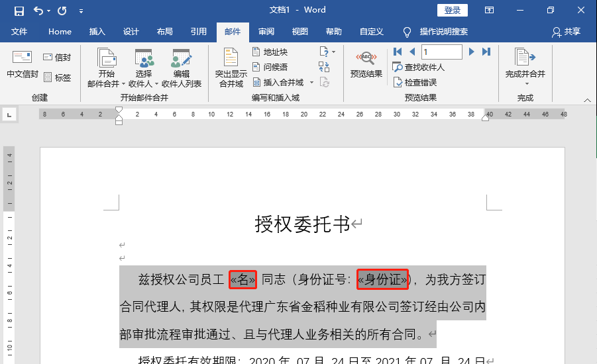Click the 编辑收件人列表 icon
Viewport: 597px width, 364px height.
pyautogui.click(x=182, y=58)
